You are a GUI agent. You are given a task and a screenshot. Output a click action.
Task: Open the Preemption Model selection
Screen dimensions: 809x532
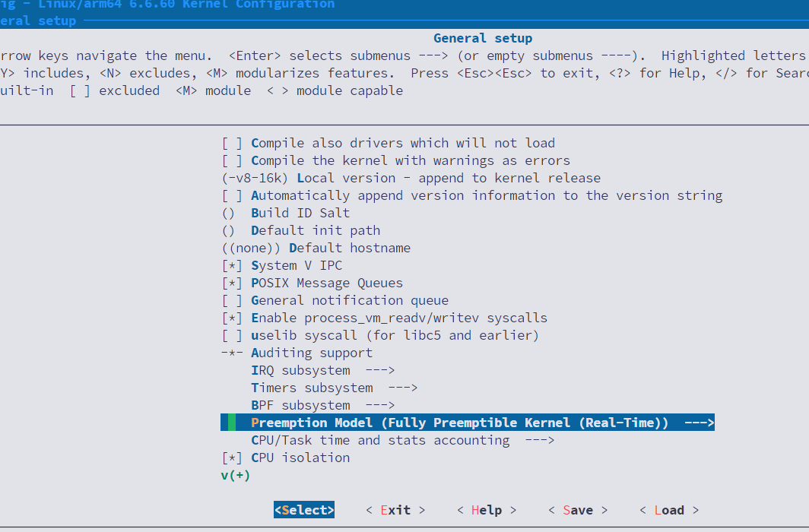pyautogui.click(x=467, y=423)
